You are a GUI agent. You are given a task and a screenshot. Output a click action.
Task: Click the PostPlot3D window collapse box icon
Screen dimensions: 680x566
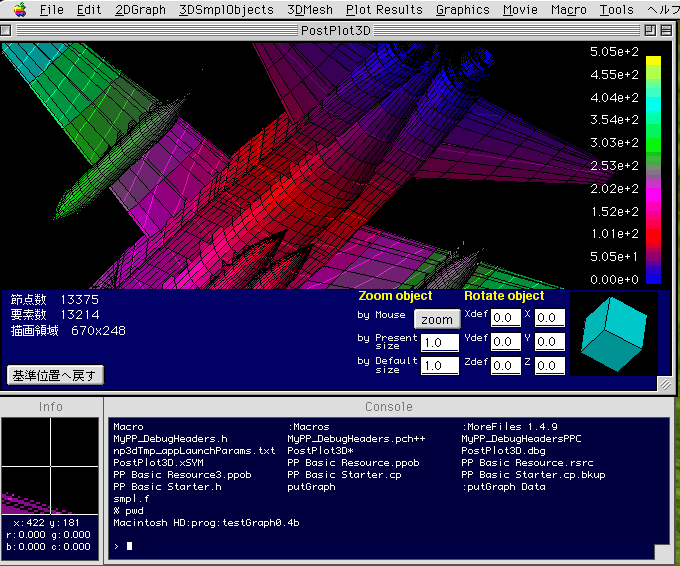pos(666,30)
